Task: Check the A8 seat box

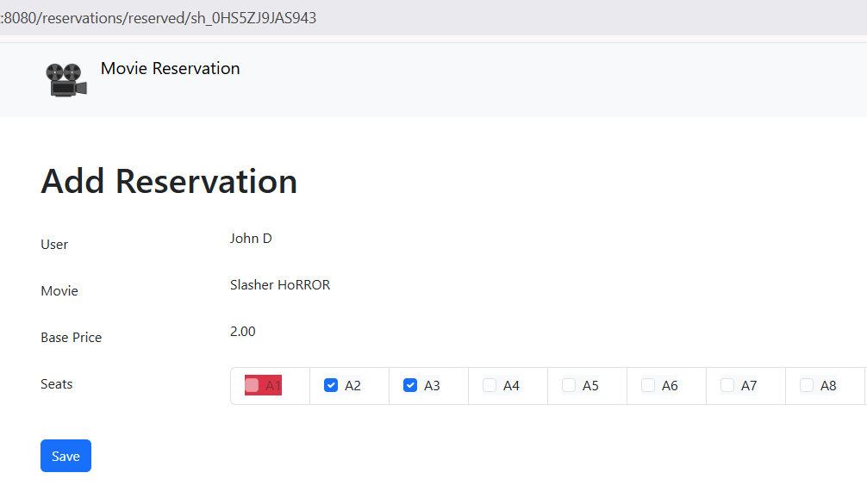Action: (x=807, y=385)
